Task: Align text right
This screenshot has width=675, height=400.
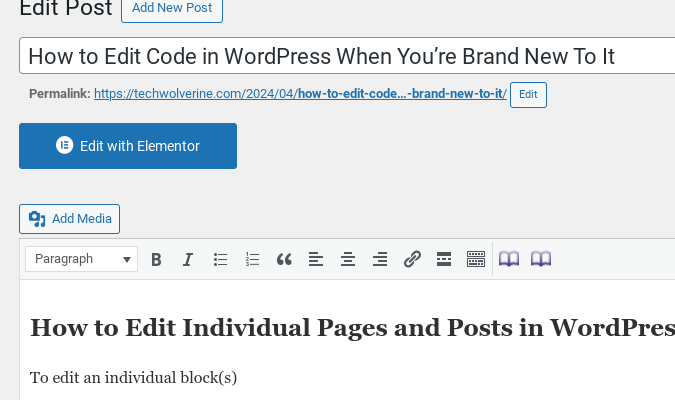Action: [x=380, y=259]
